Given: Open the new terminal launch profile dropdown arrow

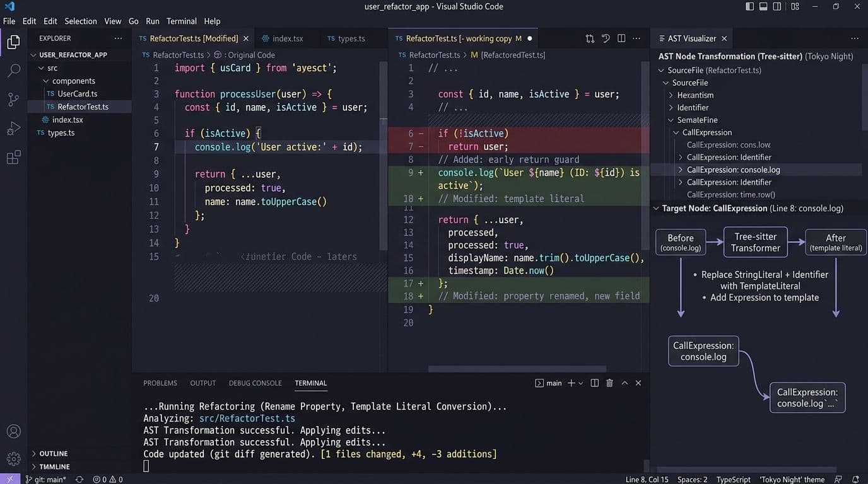Looking at the screenshot, I should pos(580,383).
